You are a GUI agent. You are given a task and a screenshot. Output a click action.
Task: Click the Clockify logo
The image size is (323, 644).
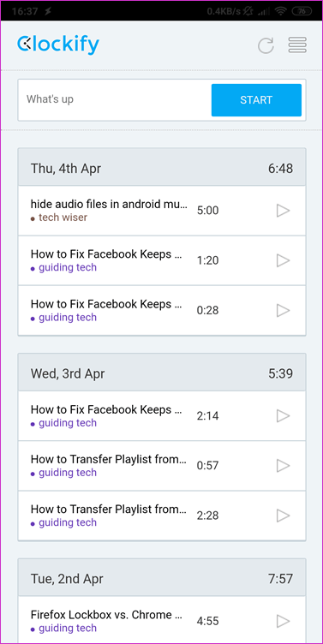[58, 45]
